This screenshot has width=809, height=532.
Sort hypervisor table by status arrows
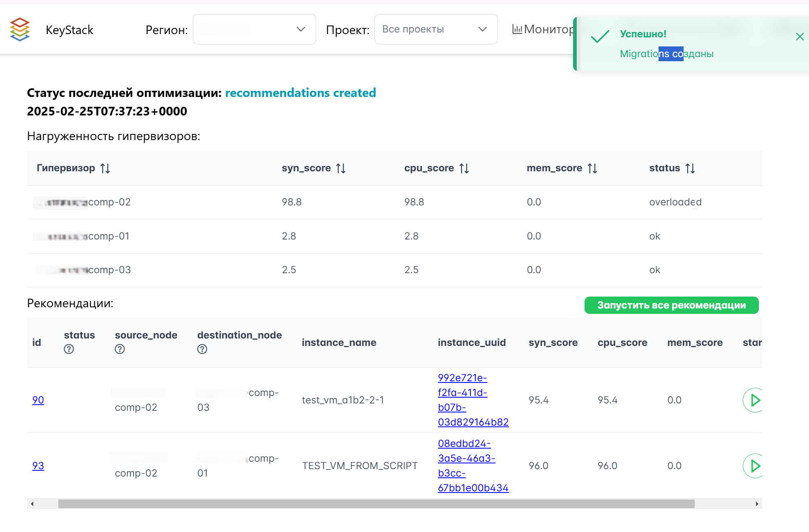point(690,168)
